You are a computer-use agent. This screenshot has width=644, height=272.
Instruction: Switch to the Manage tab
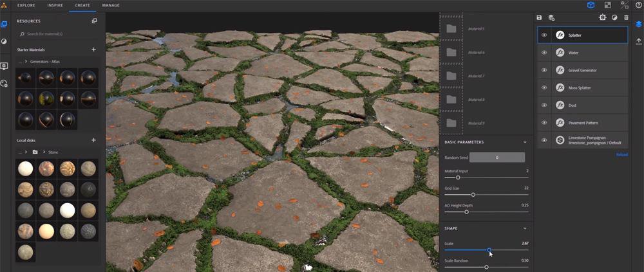click(x=111, y=5)
